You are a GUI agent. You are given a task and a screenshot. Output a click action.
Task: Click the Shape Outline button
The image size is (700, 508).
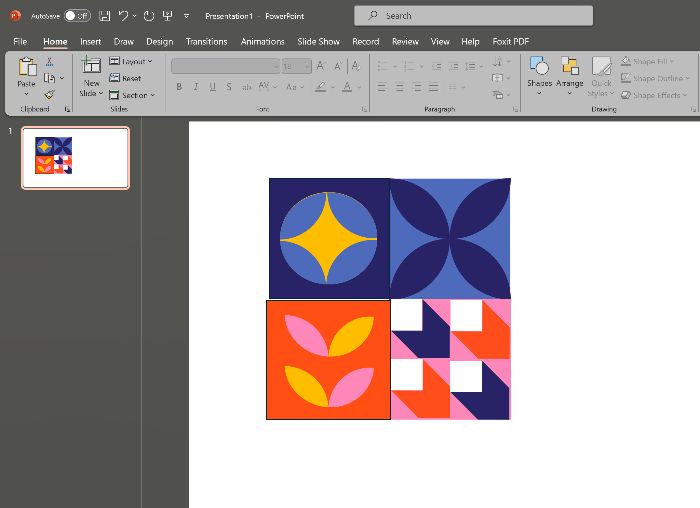[x=655, y=78]
